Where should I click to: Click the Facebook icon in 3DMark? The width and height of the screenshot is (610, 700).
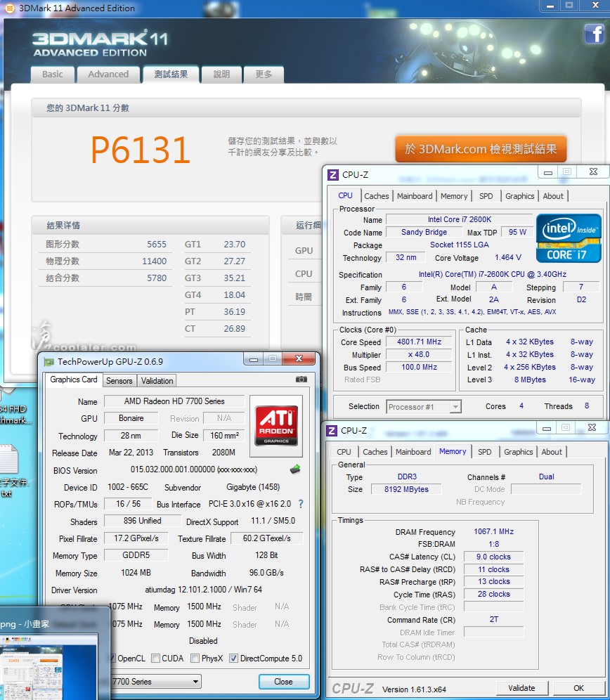tap(595, 34)
